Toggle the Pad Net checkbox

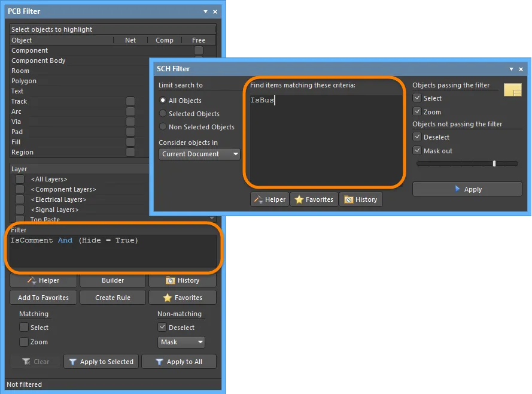130,132
